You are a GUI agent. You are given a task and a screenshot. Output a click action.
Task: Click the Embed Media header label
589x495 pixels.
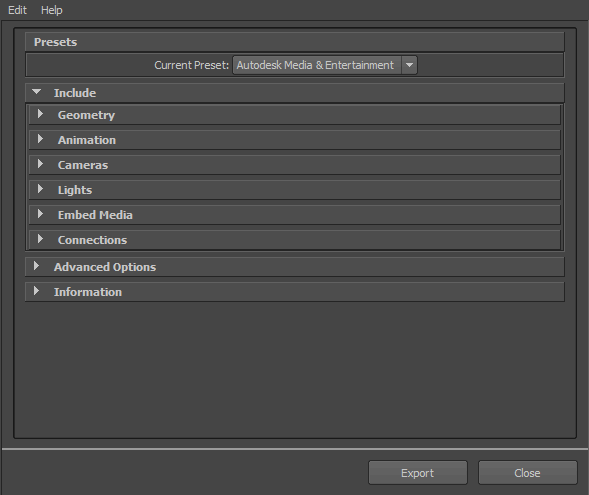pyautogui.click(x=95, y=215)
